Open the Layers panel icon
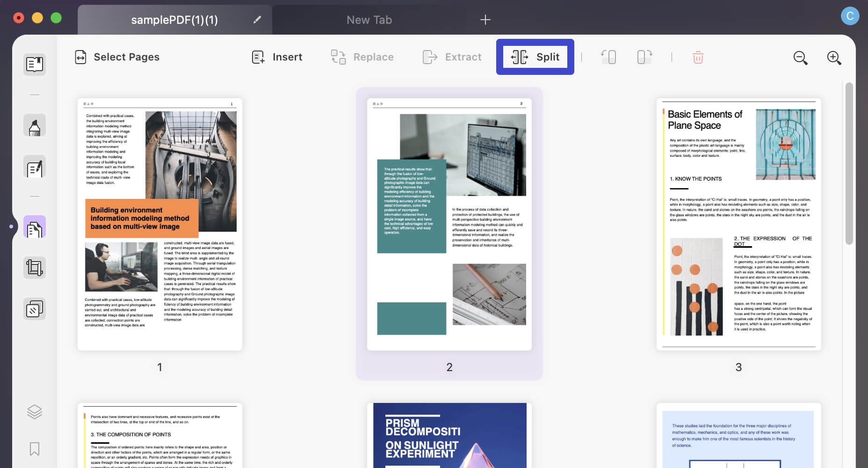 coord(35,412)
